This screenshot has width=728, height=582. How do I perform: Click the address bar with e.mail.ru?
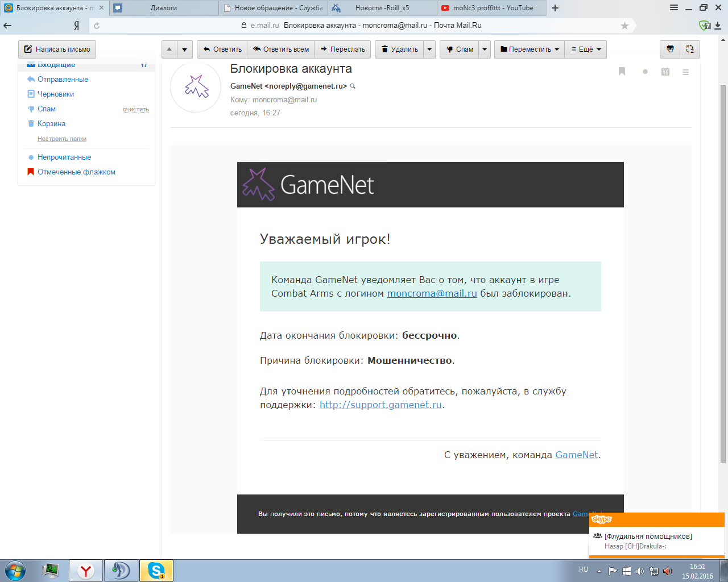361,26
